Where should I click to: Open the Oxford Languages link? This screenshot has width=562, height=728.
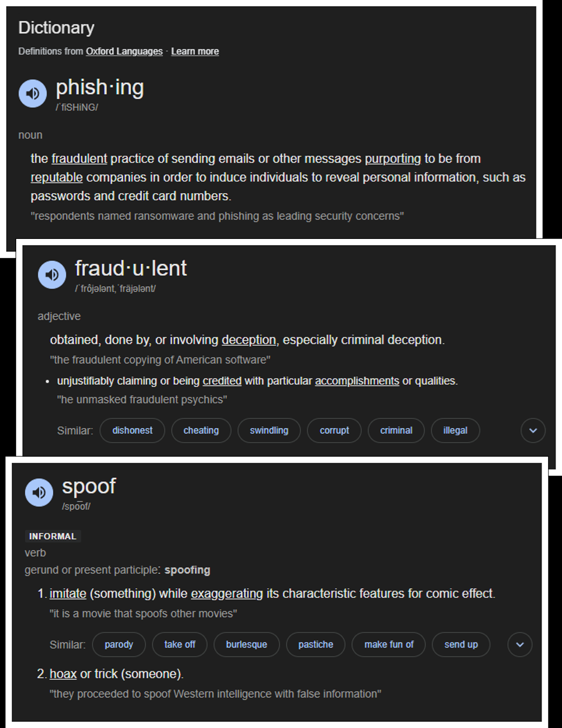(x=124, y=51)
